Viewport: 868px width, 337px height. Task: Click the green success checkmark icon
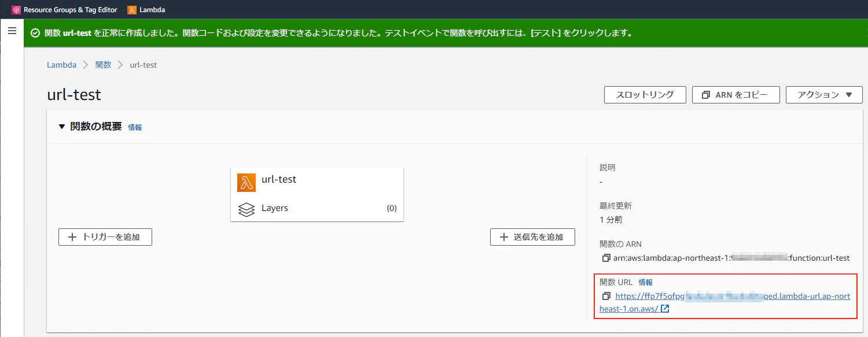[x=35, y=33]
